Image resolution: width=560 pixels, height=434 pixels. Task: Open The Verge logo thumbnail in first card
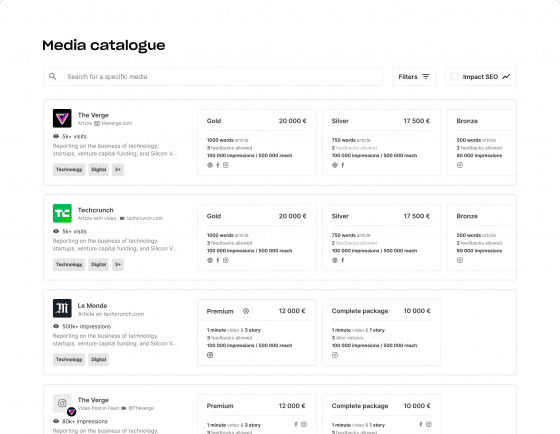pos(62,118)
